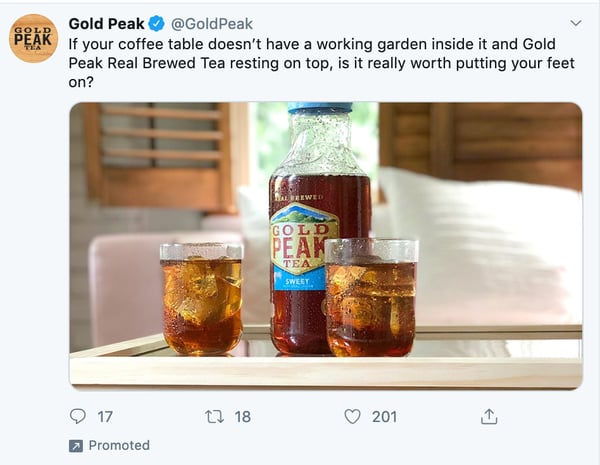600x465 pixels.
Task: Click the Promoted arrow icon
Action: coord(76,446)
